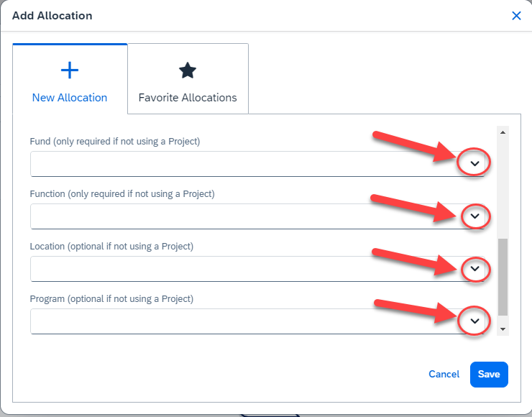Screen dimensions: 532x417
Task: Click the Add Allocation dialog title
Action: [x=52, y=16]
